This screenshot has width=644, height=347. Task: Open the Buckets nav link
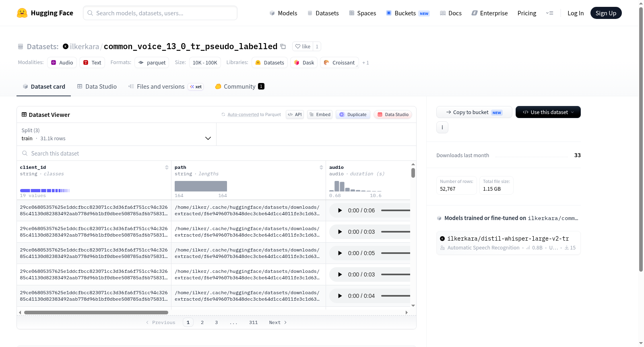pyautogui.click(x=408, y=13)
